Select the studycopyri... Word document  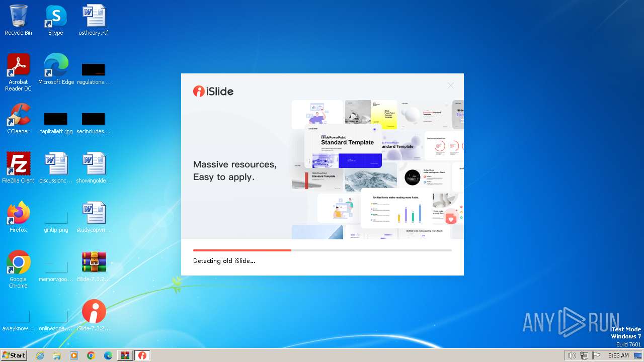94,217
